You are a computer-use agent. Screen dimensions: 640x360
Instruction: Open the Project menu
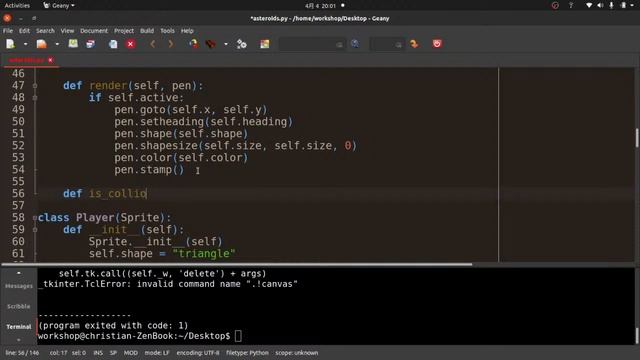[124, 31]
